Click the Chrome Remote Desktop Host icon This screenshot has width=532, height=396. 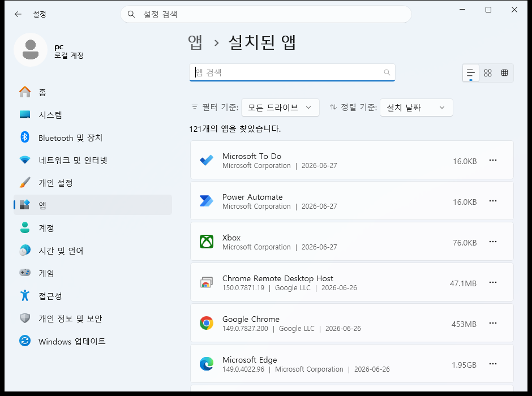pos(207,282)
